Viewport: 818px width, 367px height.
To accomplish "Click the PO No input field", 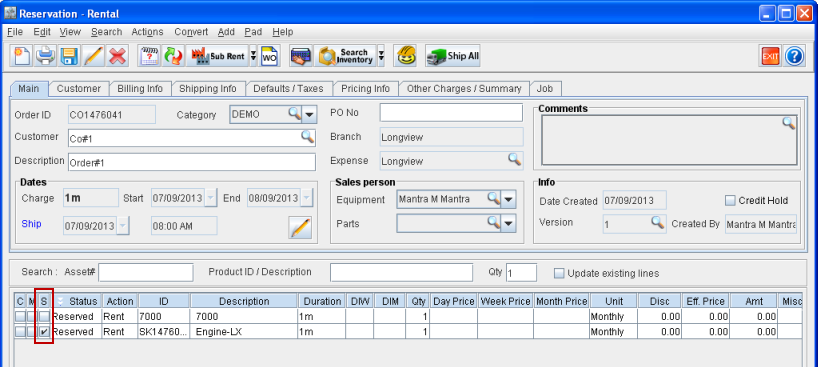I will 451,112.
